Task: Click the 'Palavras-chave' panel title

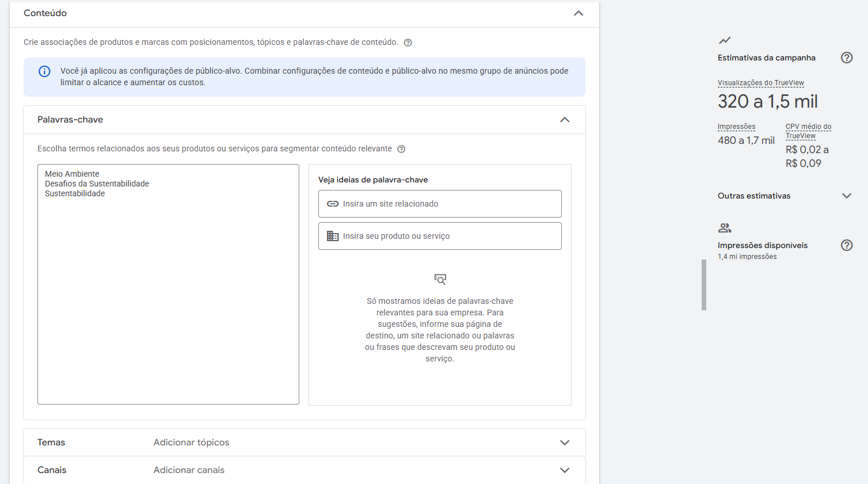Action: pos(70,120)
